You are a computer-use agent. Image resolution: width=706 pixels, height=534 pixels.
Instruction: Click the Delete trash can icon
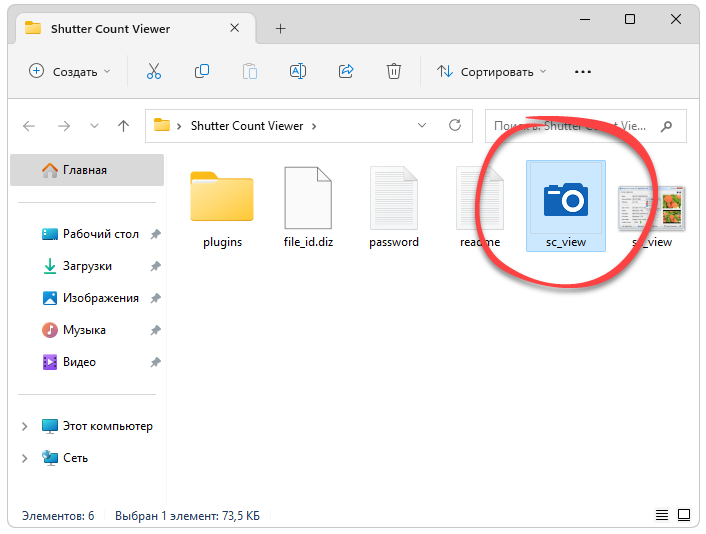click(x=394, y=71)
